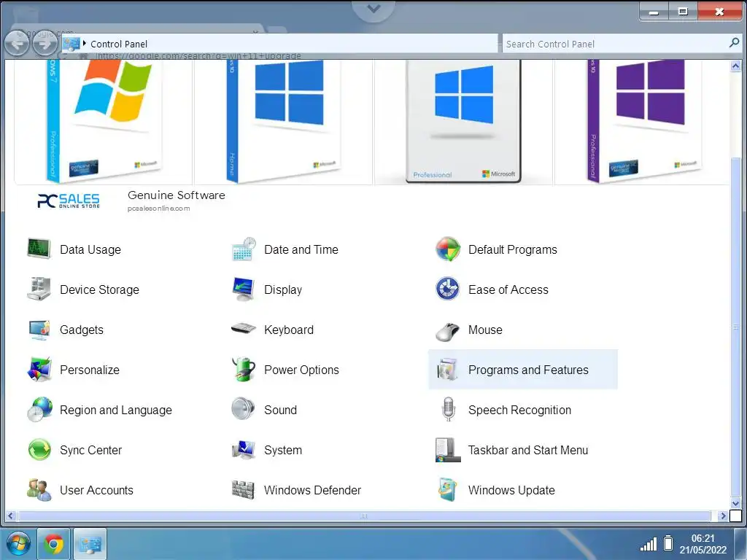The height and width of the screenshot is (560, 747).
Task: Click the Sync Center green icon
Action: coord(39,450)
